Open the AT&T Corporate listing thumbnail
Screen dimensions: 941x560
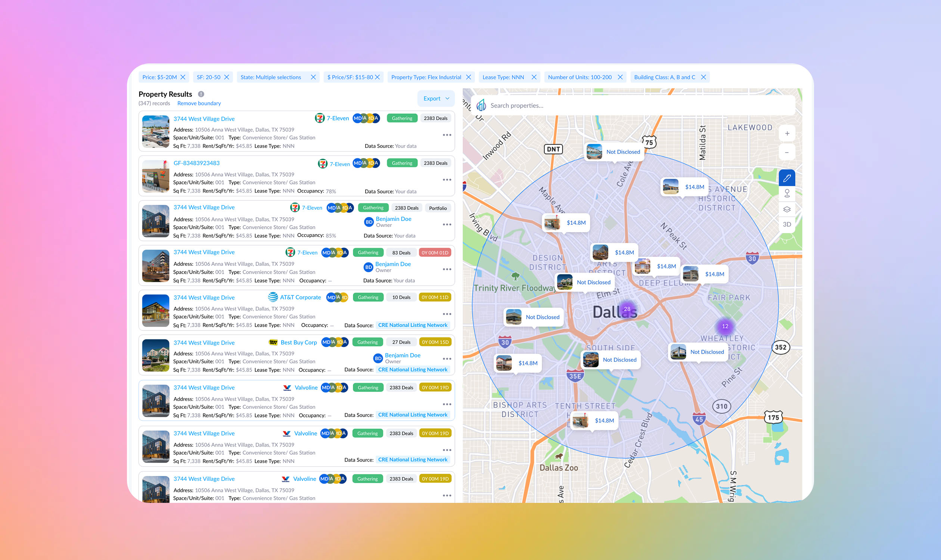click(x=155, y=311)
